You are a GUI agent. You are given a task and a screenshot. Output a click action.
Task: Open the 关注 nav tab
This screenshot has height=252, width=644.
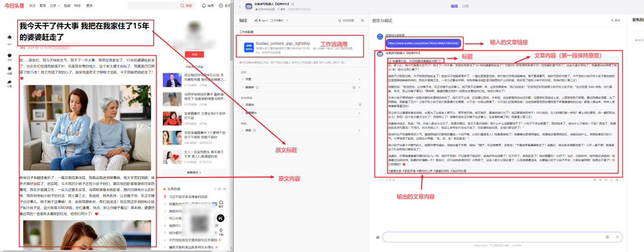pyautogui.click(x=32, y=6)
